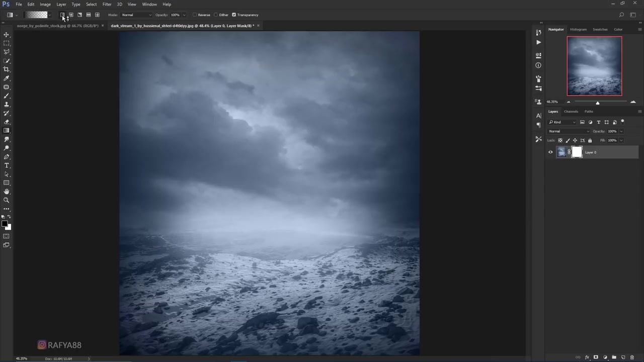Screen dimensions: 644x362
Task: Open the layer Fill dropdown arrow
Action: [621, 140]
